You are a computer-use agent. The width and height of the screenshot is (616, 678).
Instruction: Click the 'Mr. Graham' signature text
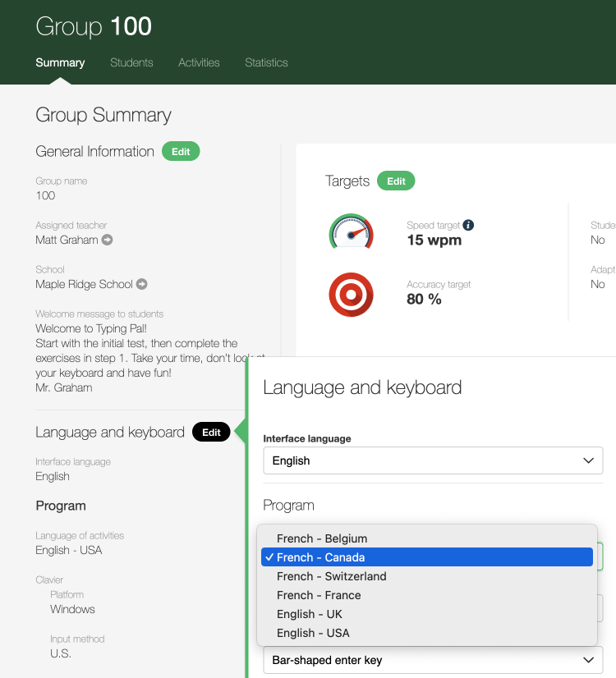click(x=63, y=387)
